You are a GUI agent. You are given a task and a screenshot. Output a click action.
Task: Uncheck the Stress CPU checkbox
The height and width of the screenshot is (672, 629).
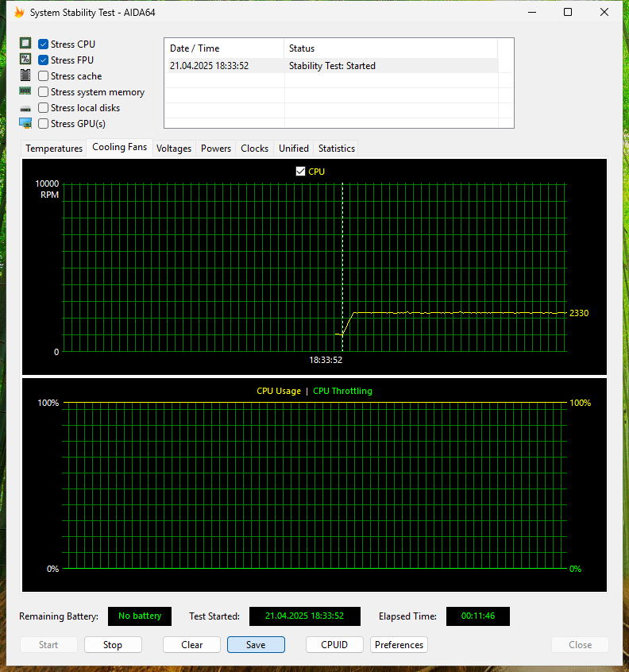(x=43, y=44)
